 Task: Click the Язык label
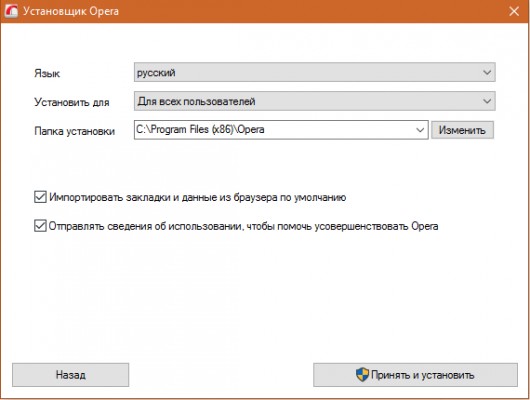pos(47,73)
